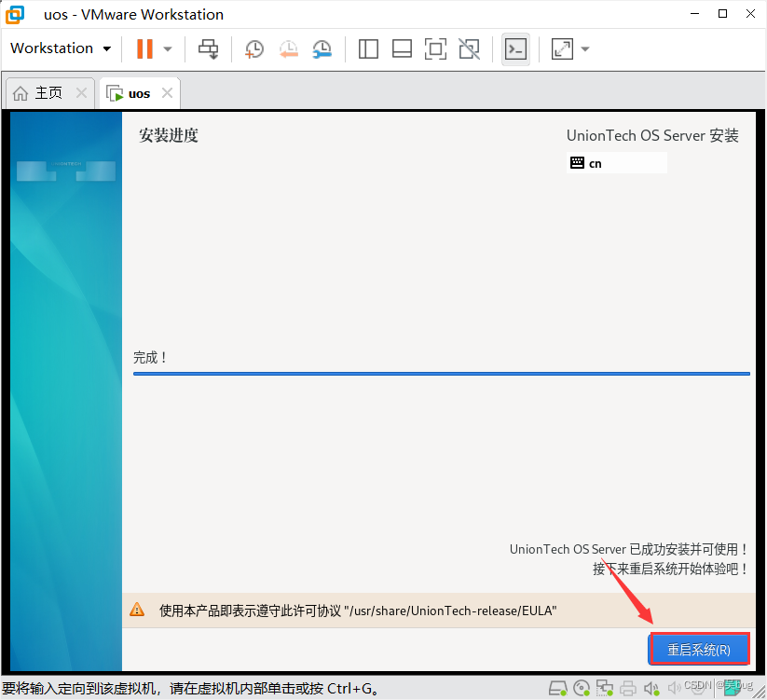
Task: Click the sound device status icon
Action: 651,688
